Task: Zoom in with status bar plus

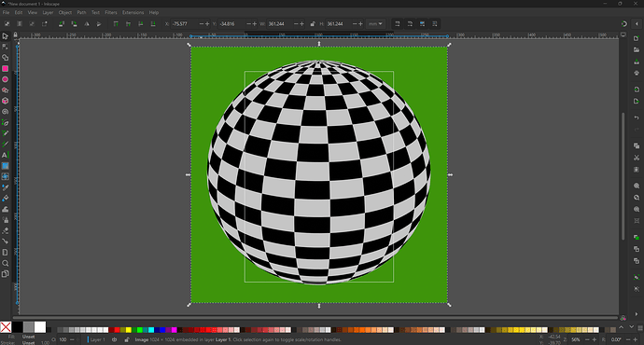Action: 595,339
